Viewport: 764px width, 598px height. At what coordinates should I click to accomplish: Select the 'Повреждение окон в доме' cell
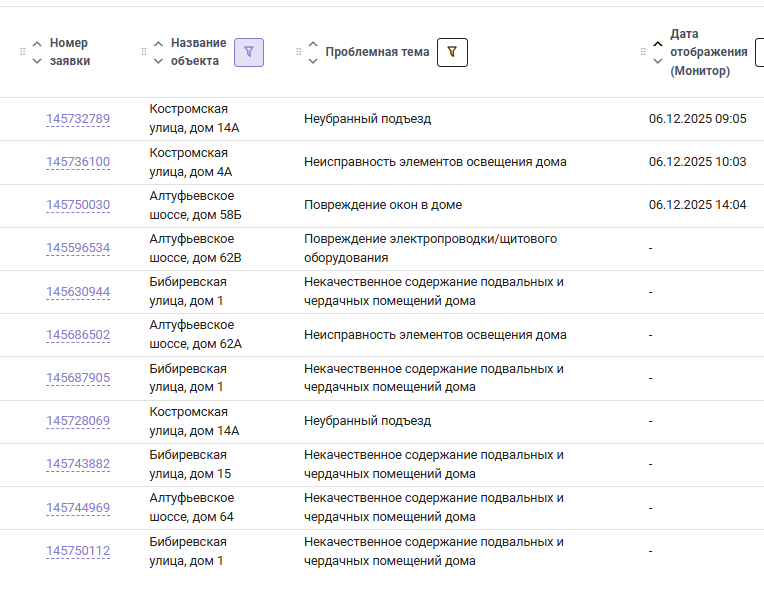383,205
